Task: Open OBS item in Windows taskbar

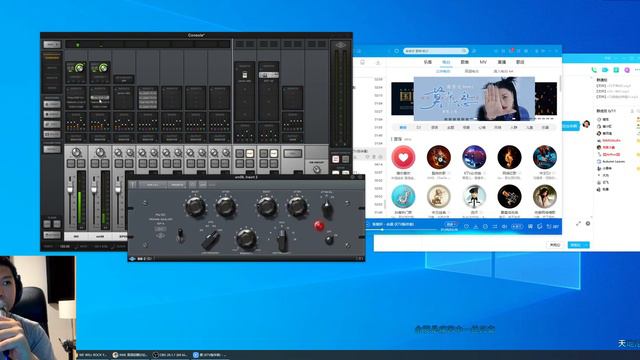Action: (170, 355)
